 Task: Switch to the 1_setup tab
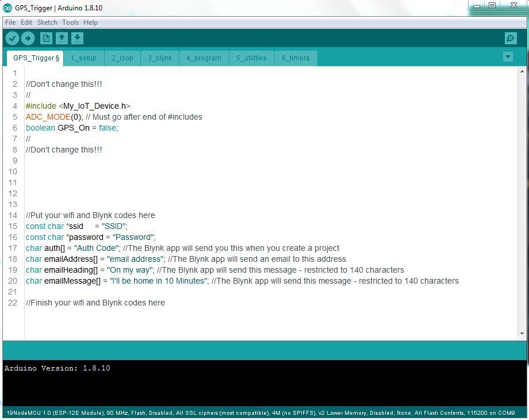(x=83, y=58)
